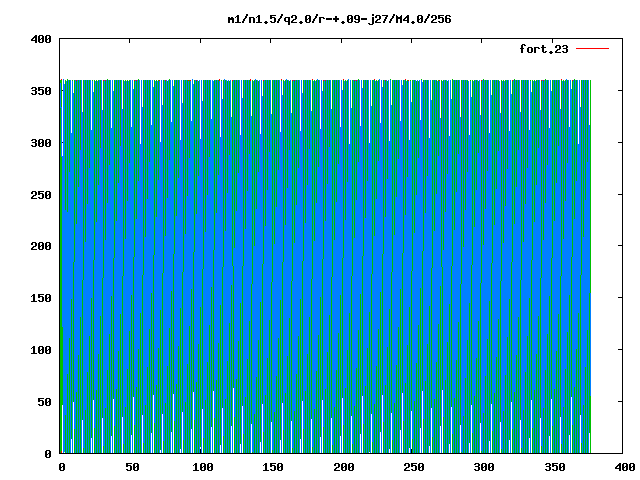Click the fort.23 legend label
The image size is (640, 480).
click(543, 49)
